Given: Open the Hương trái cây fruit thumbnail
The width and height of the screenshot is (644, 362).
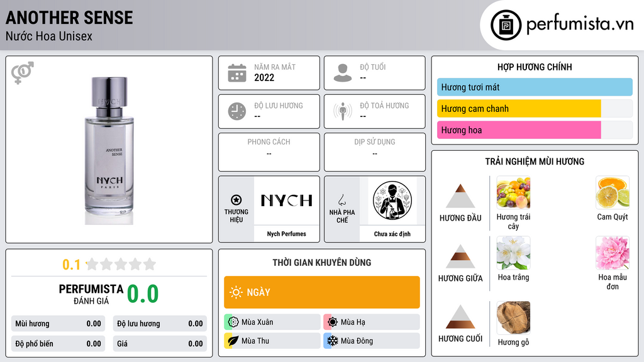Looking at the screenshot, I should point(513,193).
